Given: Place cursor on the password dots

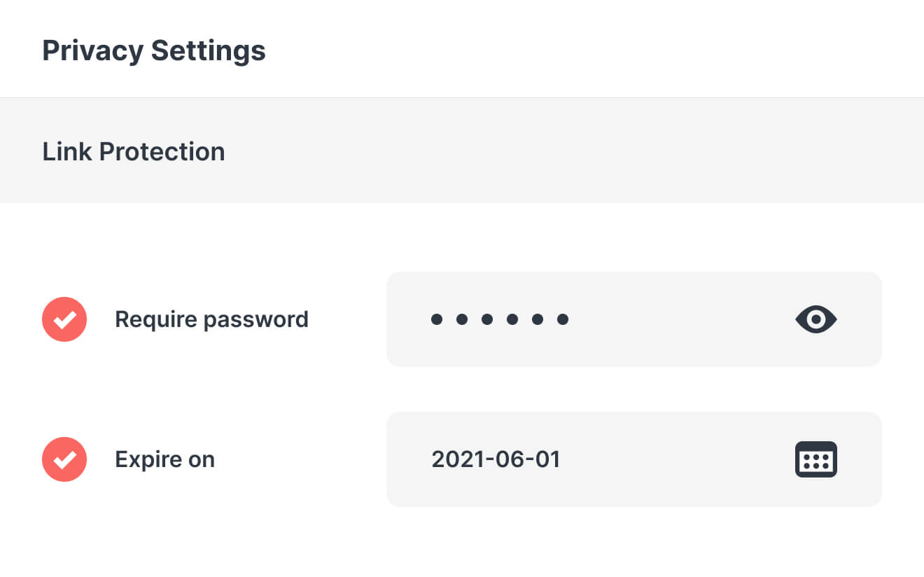Looking at the screenshot, I should (x=499, y=319).
